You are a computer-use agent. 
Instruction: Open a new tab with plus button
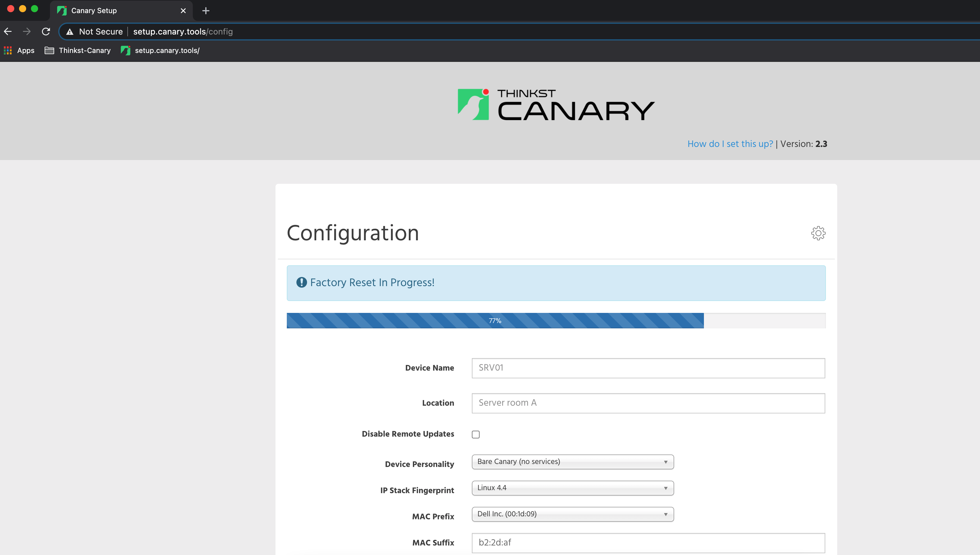click(206, 11)
